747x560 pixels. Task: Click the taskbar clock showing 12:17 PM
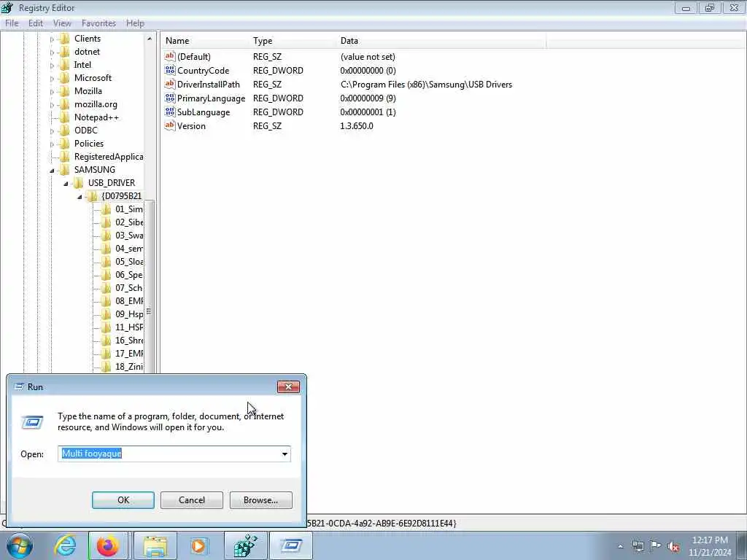710,540
